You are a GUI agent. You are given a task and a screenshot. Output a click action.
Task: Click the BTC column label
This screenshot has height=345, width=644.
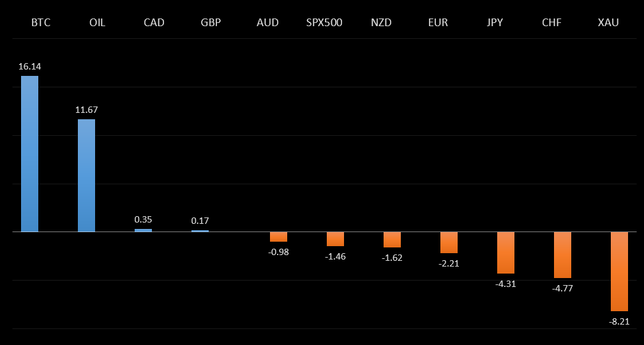pyautogui.click(x=41, y=23)
